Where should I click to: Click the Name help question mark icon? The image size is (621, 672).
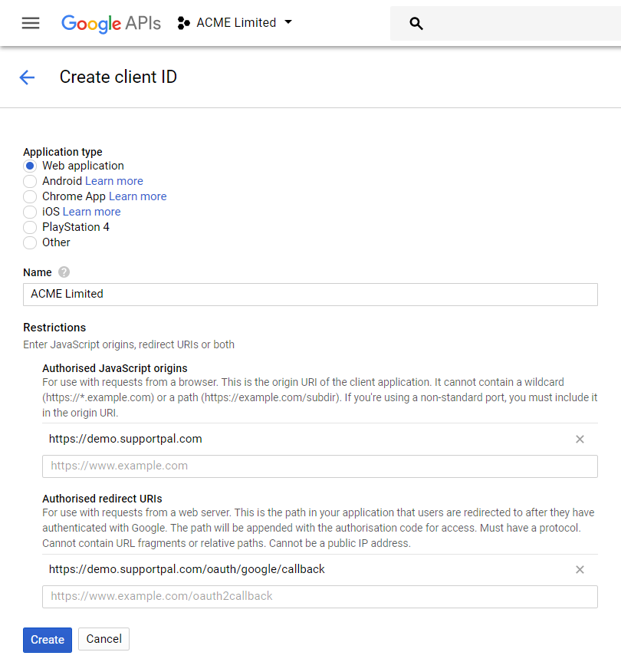pos(64,272)
